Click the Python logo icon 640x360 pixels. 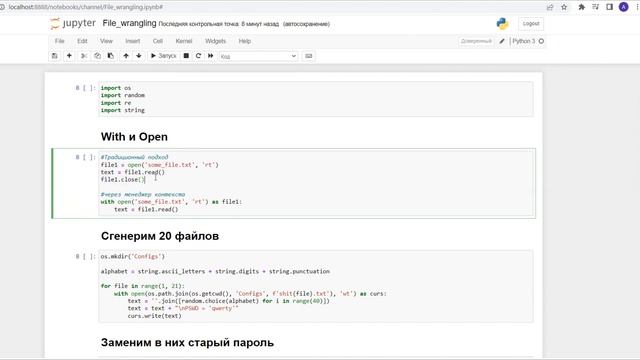pos(502,24)
